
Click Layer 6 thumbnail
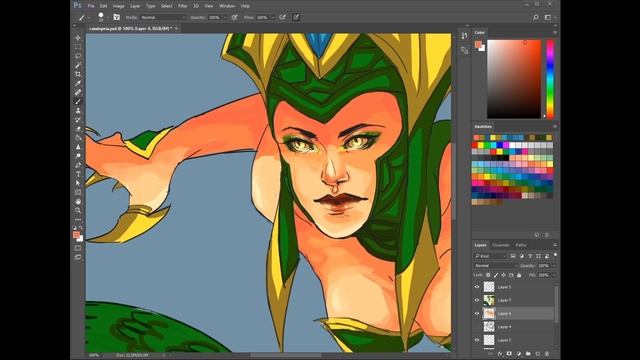pyautogui.click(x=489, y=313)
